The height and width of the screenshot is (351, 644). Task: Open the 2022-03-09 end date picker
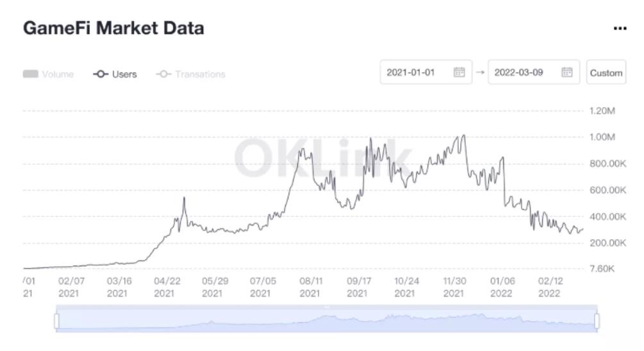519,73
